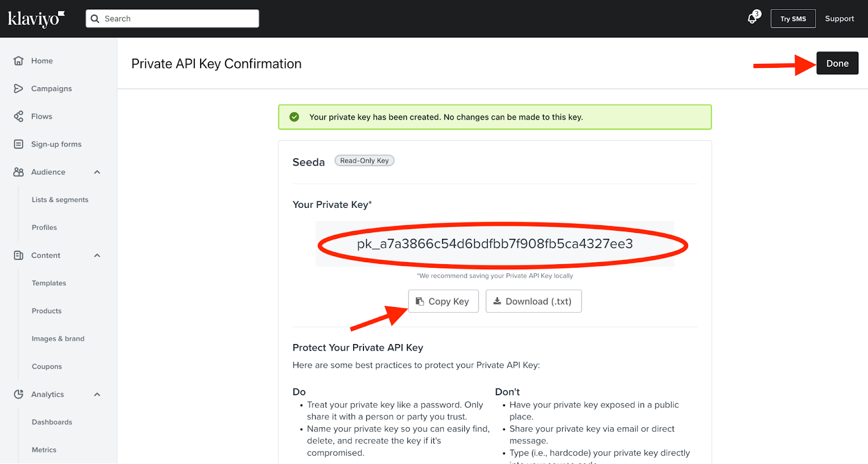868x464 pixels.
Task: Collapse the Analytics section chevron
Action: [x=97, y=395]
